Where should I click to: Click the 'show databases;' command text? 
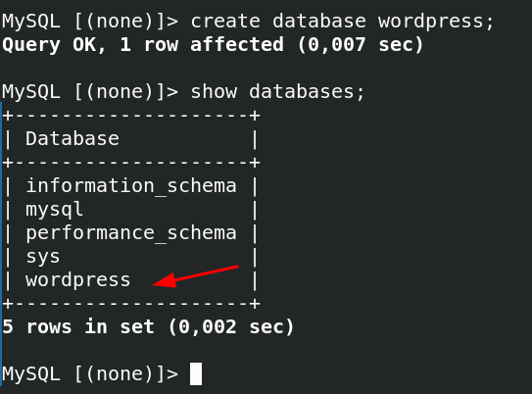[x=277, y=92]
